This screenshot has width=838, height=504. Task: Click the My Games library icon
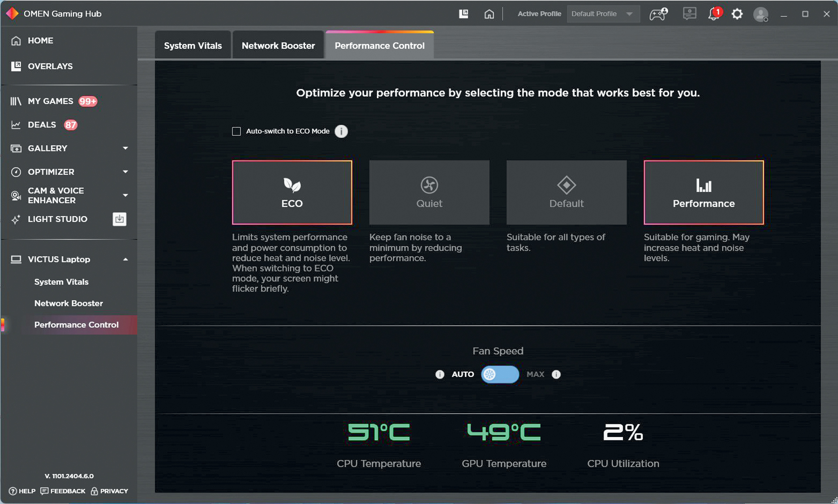click(16, 101)
